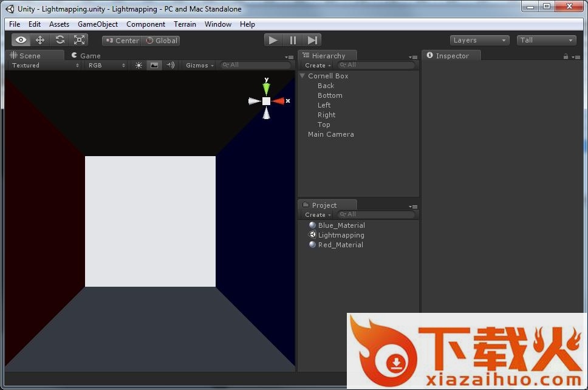
Task: Open the GameObject menu
Action: [x=98, y=24]
